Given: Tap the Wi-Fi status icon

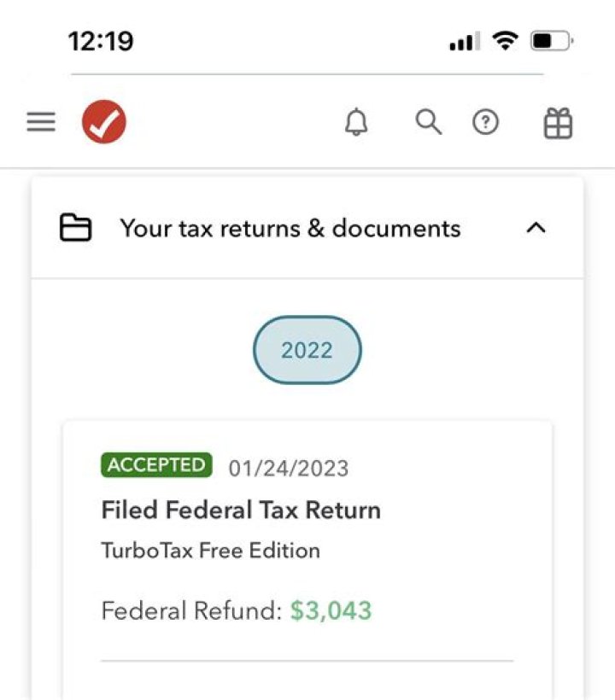Looking at the screenshot, I should pos(507,41).
